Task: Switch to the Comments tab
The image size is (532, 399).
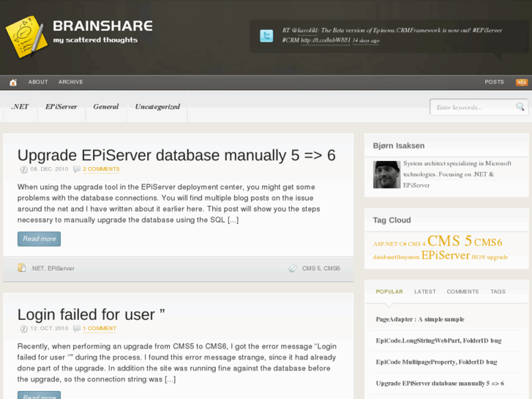Action: (462, 291)
